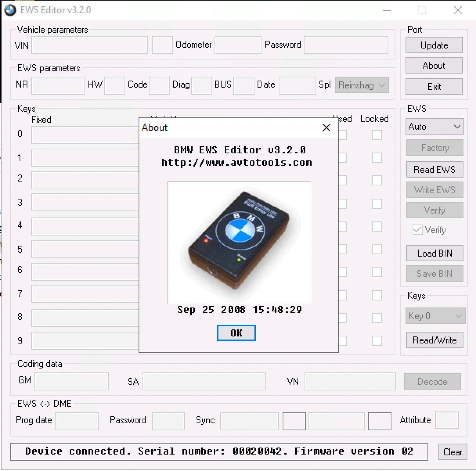Click the Exit button
The height and width of the screenshot is (471, 476).
(x=434, y=86)
